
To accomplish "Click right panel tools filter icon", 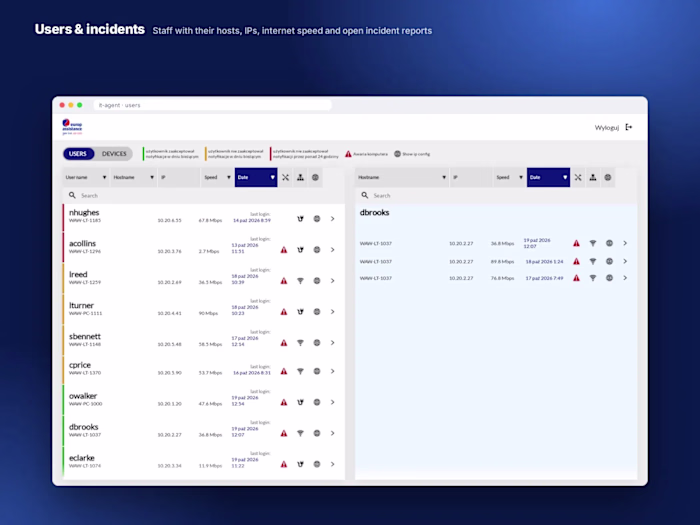I will (x=578, y=177).
